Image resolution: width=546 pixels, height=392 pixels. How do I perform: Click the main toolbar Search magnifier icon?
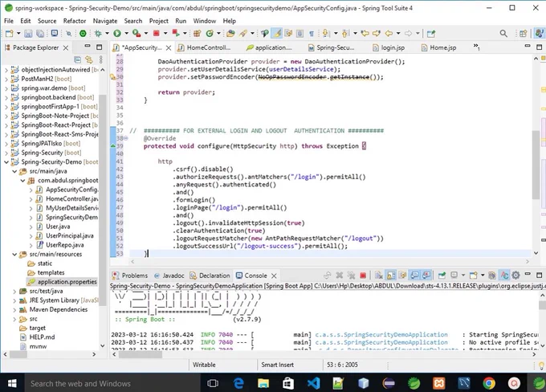tap(503, 34)
